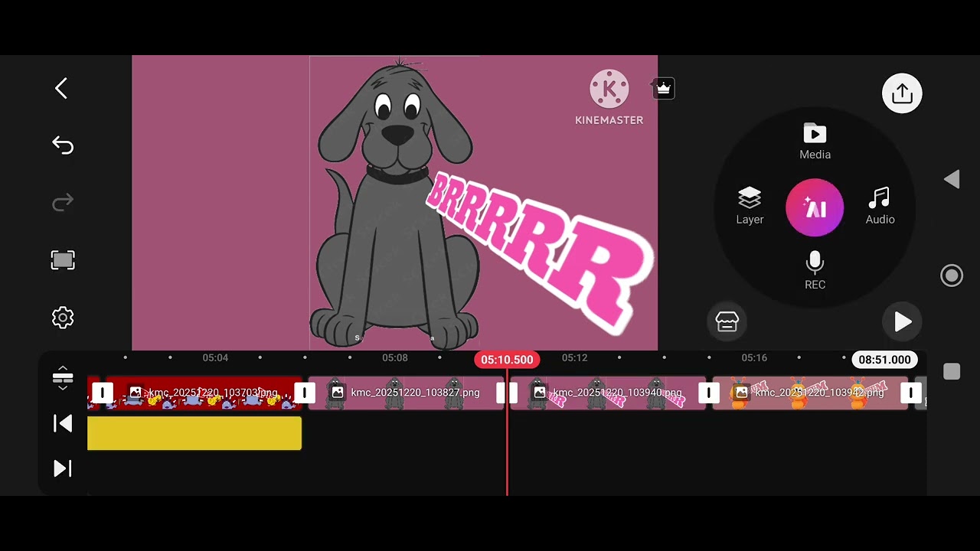
Task: Tap transition between 103827 and 103940 clips
Action: (507, 393)
